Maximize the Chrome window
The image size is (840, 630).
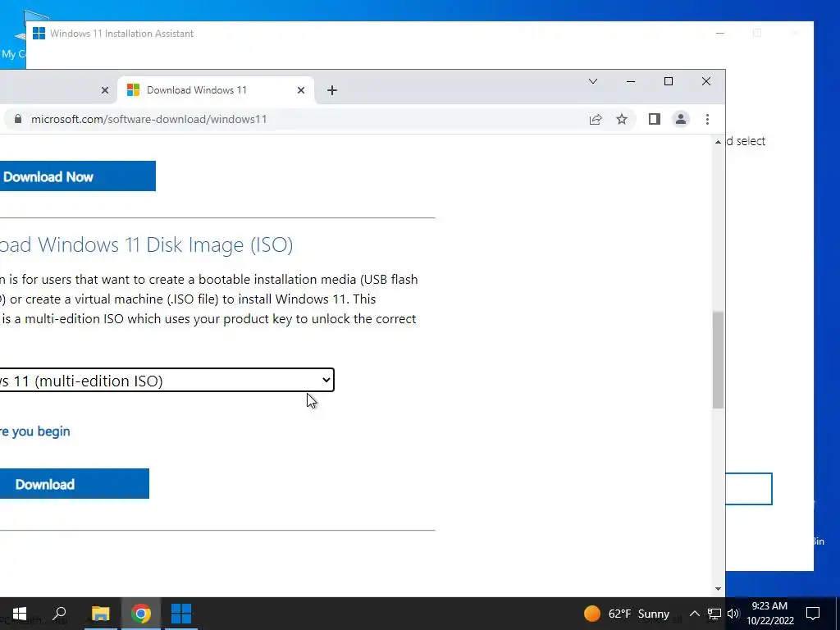pos(668,81)
